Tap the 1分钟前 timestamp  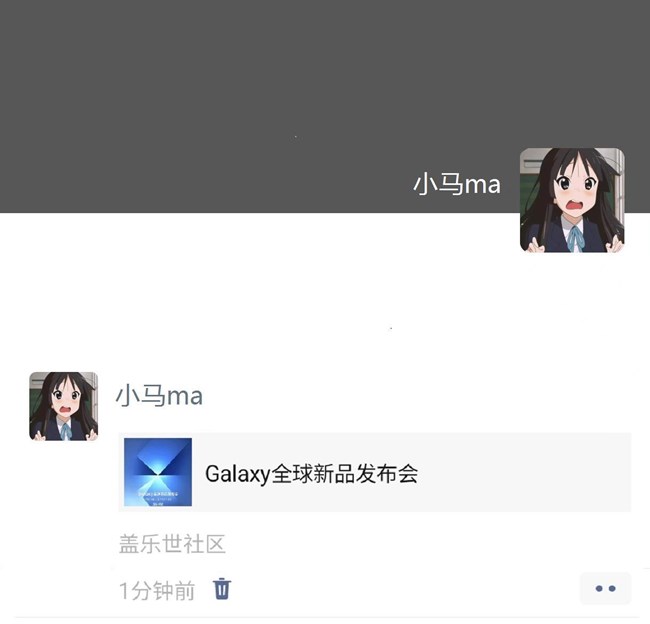[157, 590]
